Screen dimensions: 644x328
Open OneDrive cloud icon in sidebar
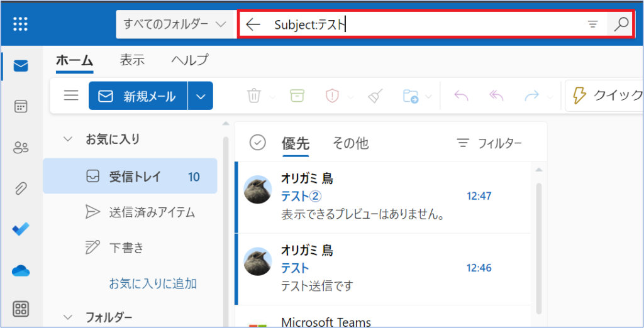pyautogui.click(x=21, y=270)
